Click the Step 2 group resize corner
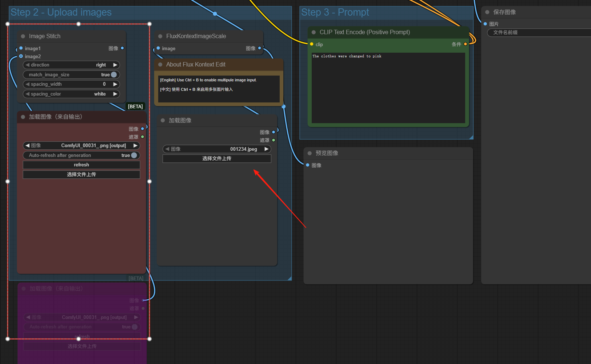Viewport: 591px width, 364px height. pyautogui.click(x=289, y=278)
